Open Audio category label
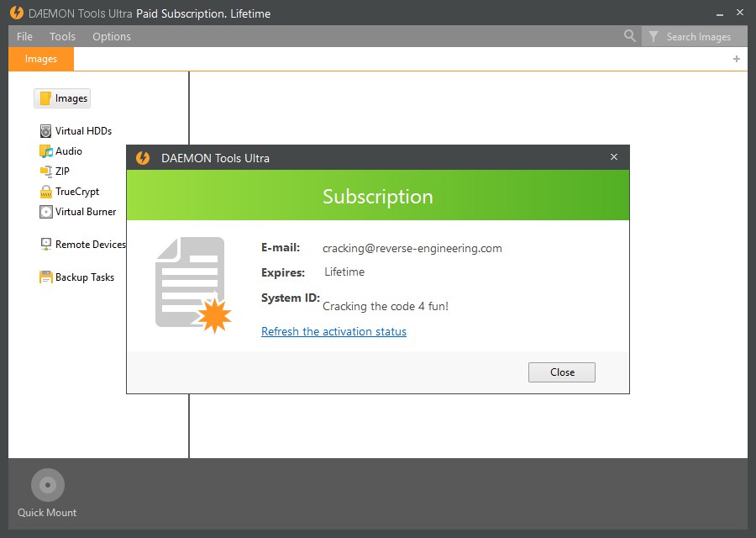Viewport: 756px width, 538px height. click(x=69, y=151)
